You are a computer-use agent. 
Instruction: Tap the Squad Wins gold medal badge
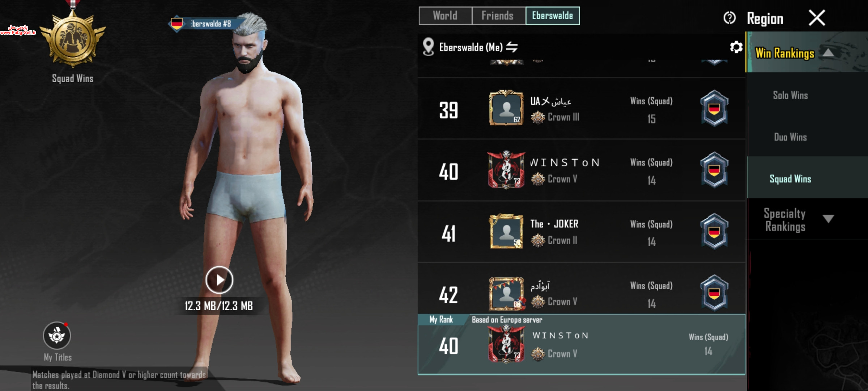click(73, 38)
